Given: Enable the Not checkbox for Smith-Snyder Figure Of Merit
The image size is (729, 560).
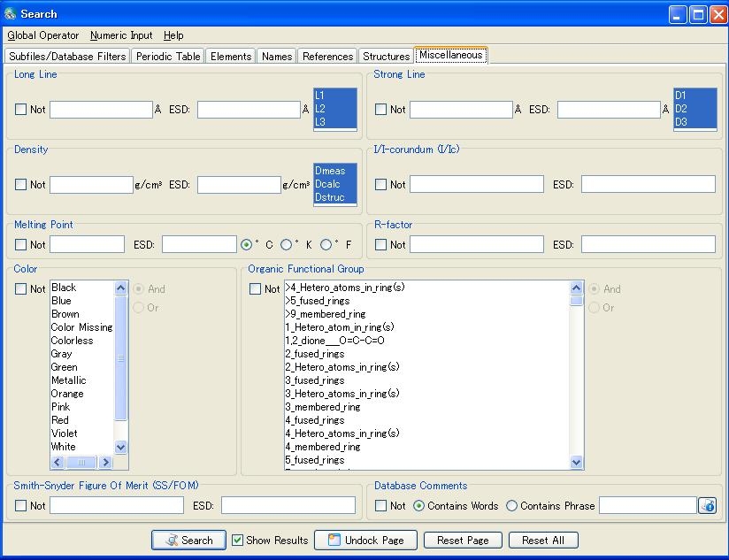Looking at the screenshot, I should click(x=20, y=506).
